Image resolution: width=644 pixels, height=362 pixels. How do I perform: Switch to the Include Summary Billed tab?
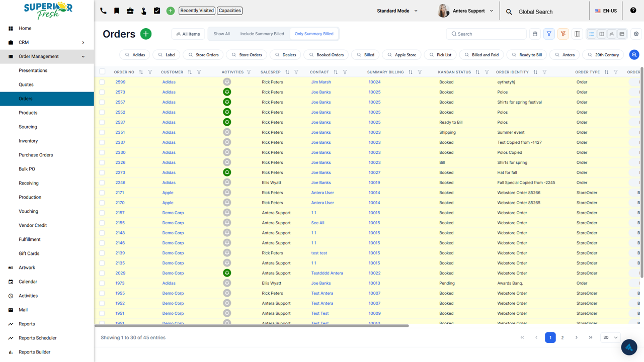[262, 34]
